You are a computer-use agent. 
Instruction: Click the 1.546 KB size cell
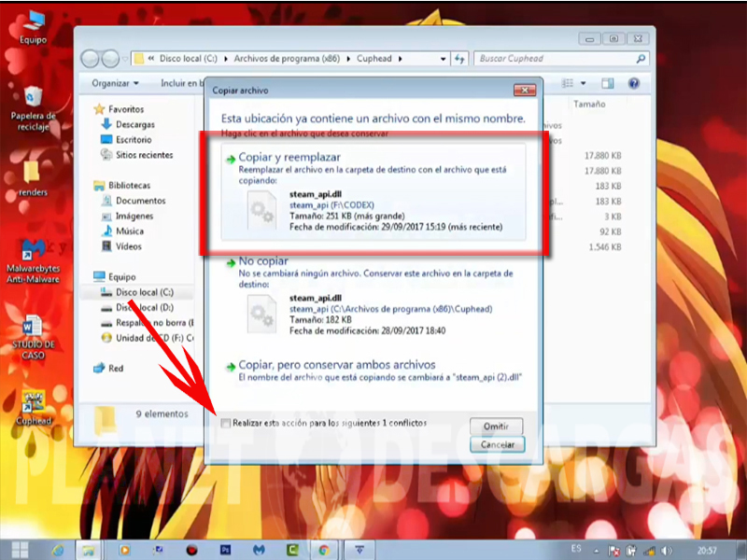click(x=605, y=246)
